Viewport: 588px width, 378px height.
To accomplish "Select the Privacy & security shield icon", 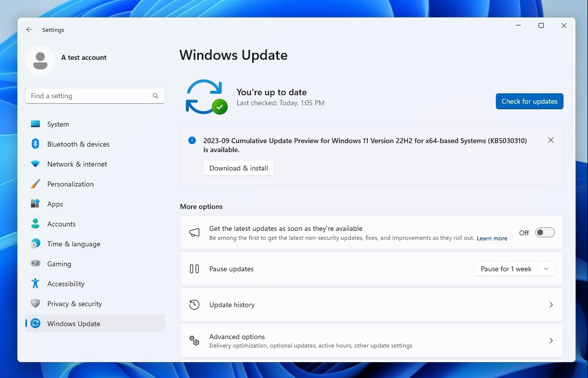I will [35, 303].
